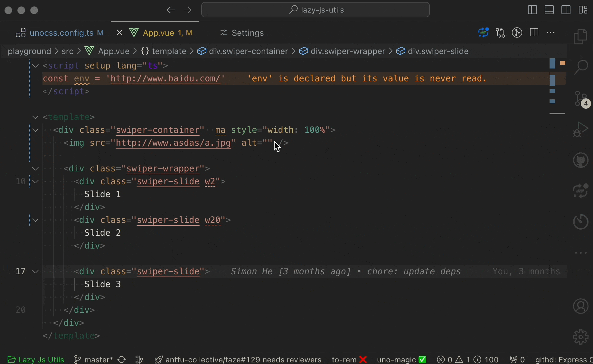Collapse the line 17 swiper-slide fold chevron

tap(35, 271)
